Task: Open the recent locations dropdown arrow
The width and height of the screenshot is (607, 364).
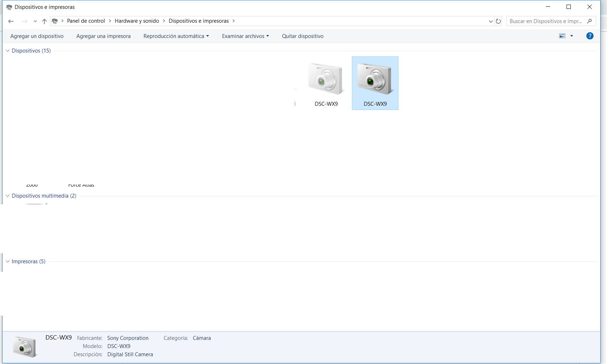Action: [35, 21]
